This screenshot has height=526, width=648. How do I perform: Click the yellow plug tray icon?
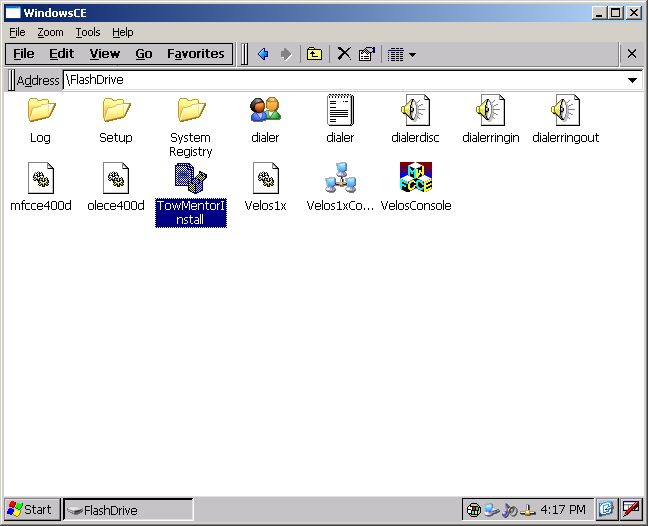coord(527,510)
